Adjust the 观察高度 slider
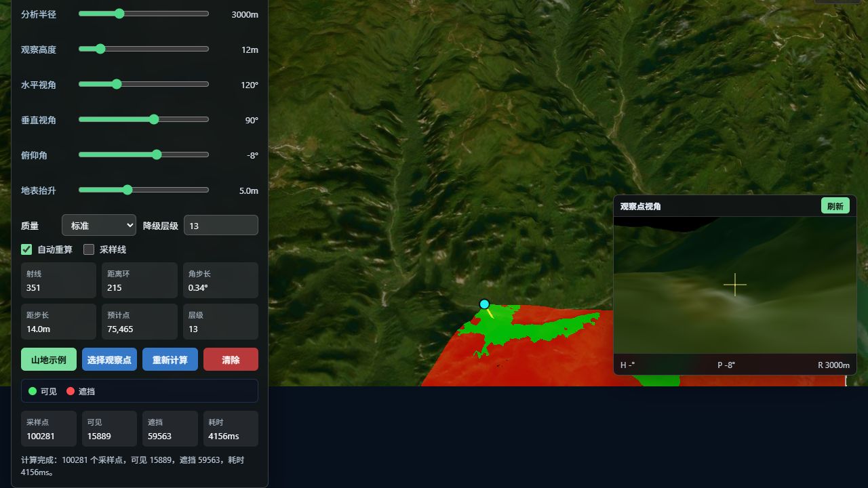The height and width of the screenshot is (488, 868). click(x=144, y=49)
